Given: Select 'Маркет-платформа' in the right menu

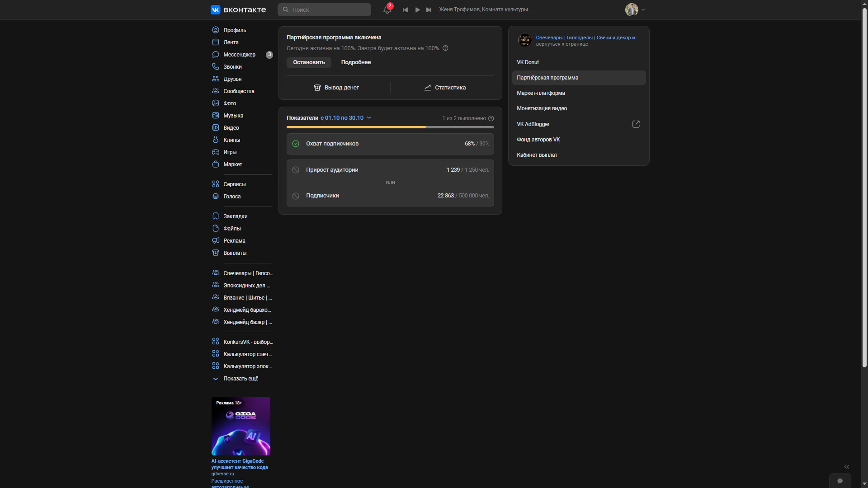Looking at the screenshot, I should coord(541,93).
